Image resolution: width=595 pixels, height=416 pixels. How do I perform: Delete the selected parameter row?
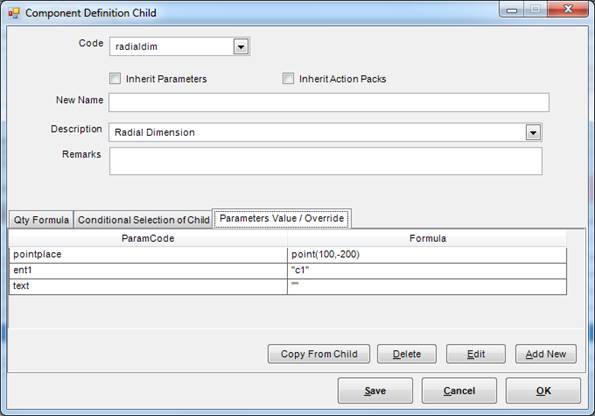407,354
